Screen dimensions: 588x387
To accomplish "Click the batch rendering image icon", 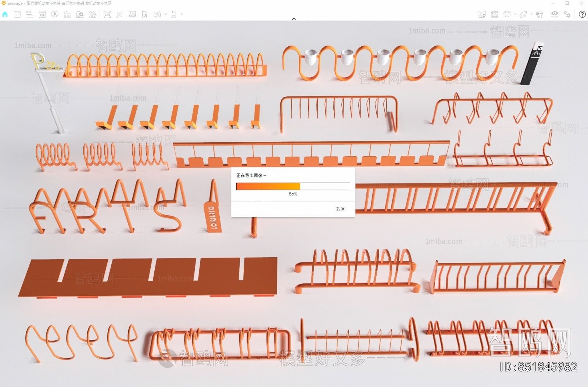I will pos(132,14).
